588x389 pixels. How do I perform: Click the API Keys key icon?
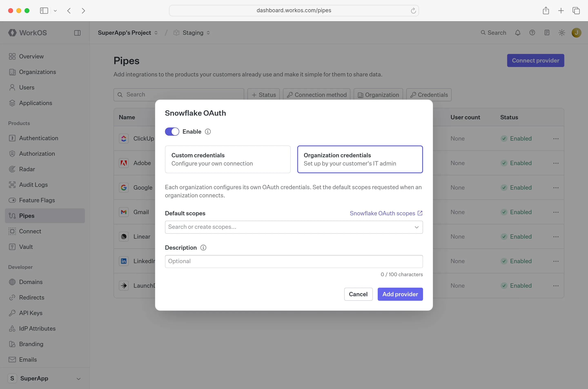coord(12,313)
